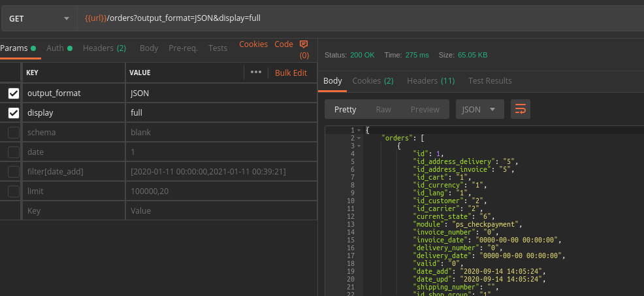Viewport: 644px width, 296px height.
Task: Switch to the Auth tab
Action: 59,48
